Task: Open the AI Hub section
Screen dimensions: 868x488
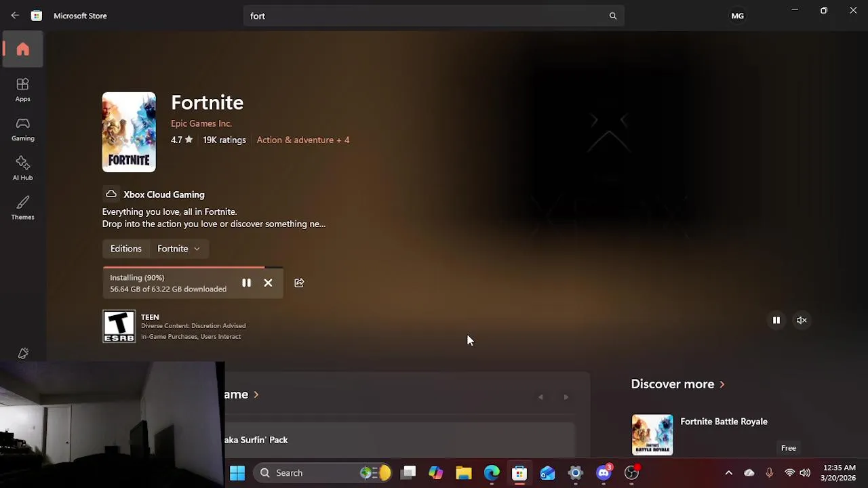Action: [x=23, y=168]
